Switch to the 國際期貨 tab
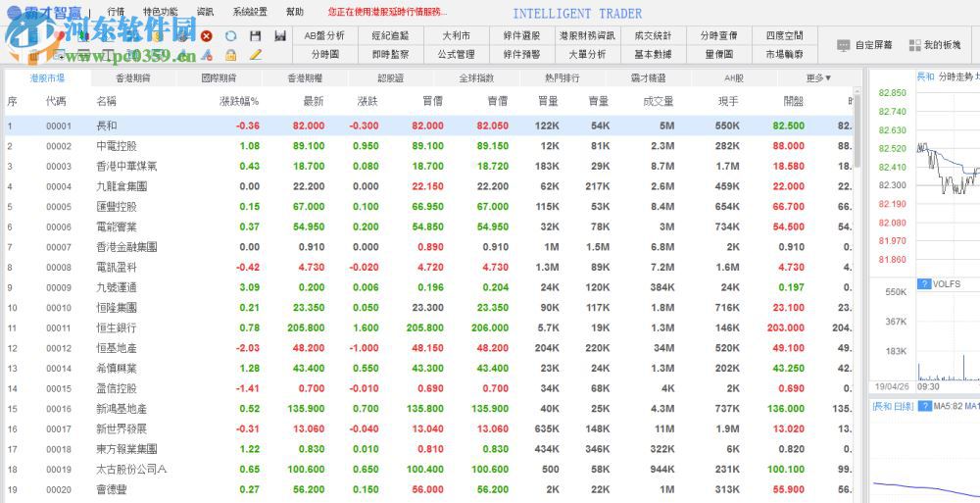 click(x=219, y=78)
